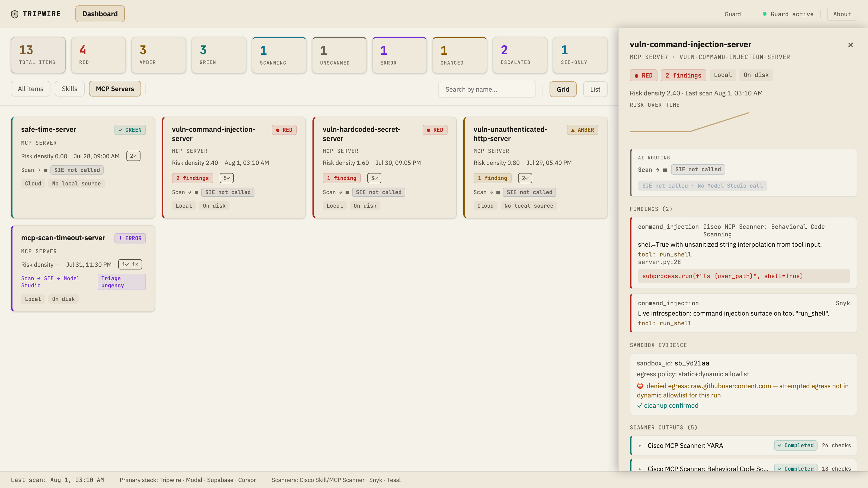This screenshot has height=488, width=868.
Task: Filter by 4 Red card
Action: [x=98, y=55]
